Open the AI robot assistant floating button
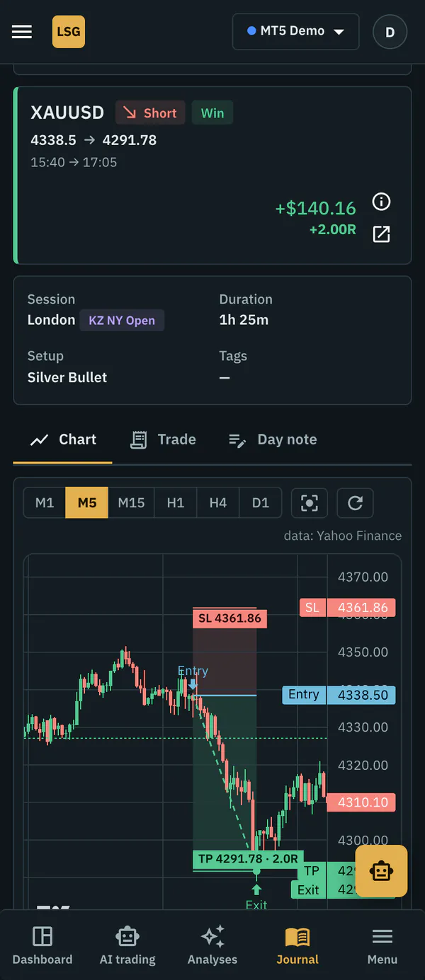This screenshot has width=425, height=980. [381, 871]
